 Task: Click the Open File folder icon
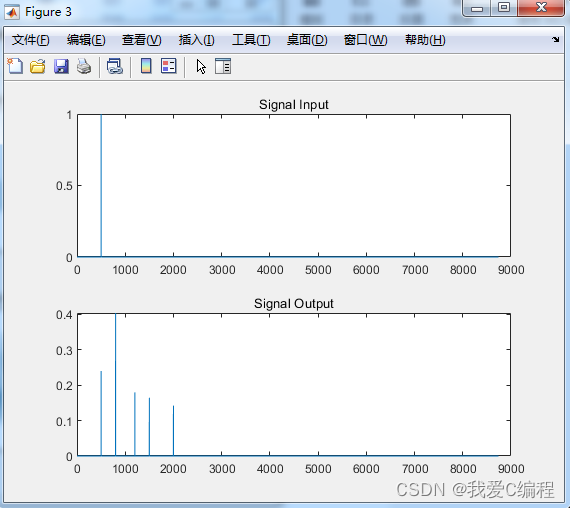[x=38, y=67]
